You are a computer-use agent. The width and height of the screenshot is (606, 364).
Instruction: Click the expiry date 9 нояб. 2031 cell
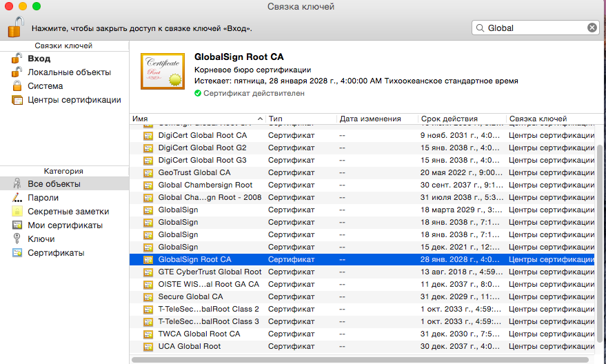[460, 136]
